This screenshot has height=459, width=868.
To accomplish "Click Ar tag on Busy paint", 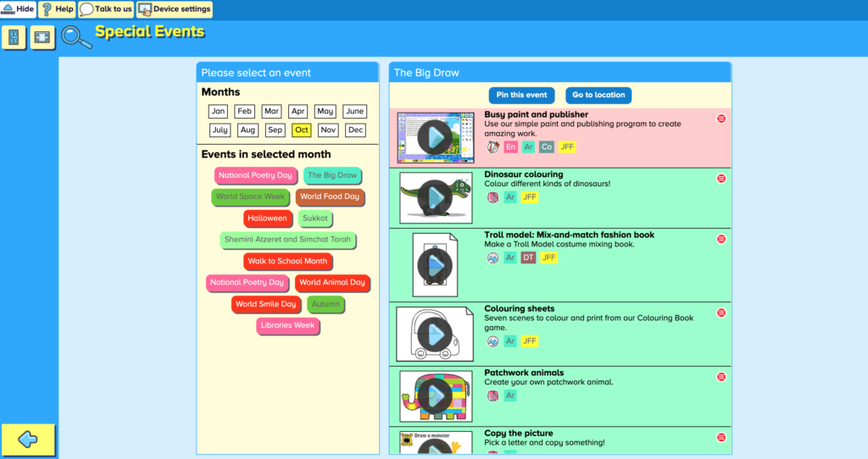I will pos(529,147).
